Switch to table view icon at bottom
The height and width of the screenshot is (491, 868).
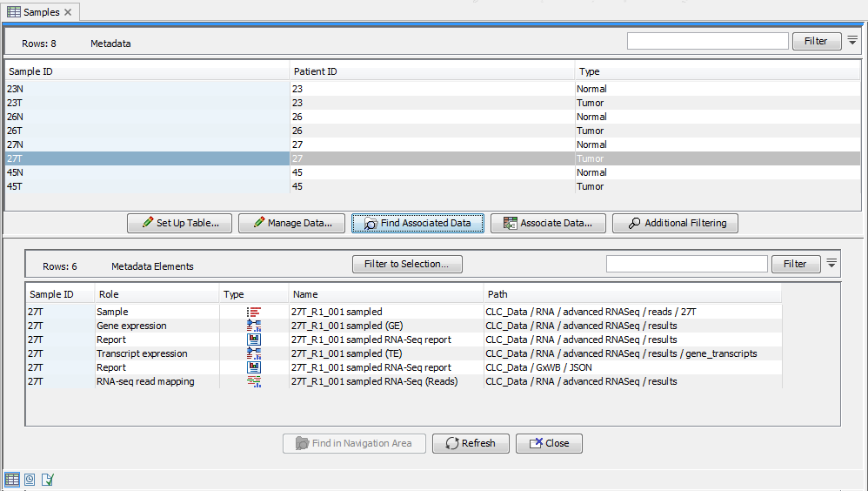click(12, 479)
